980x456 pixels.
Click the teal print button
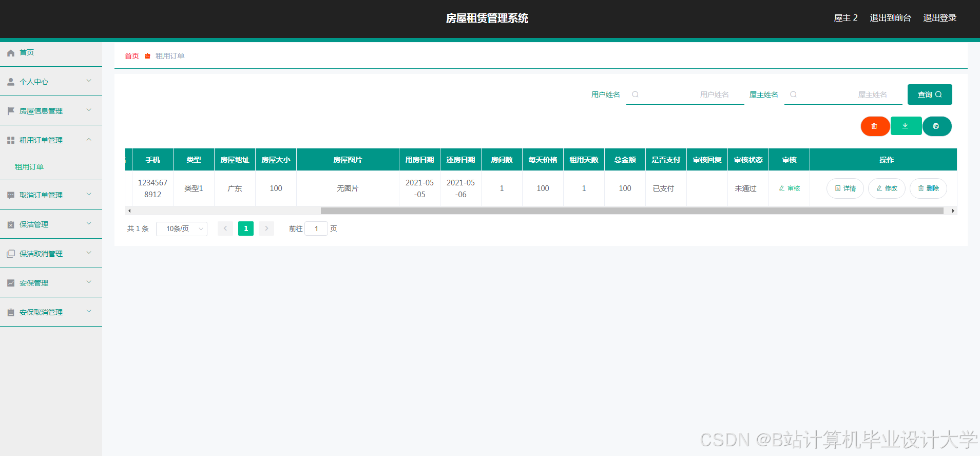point(936,126)
